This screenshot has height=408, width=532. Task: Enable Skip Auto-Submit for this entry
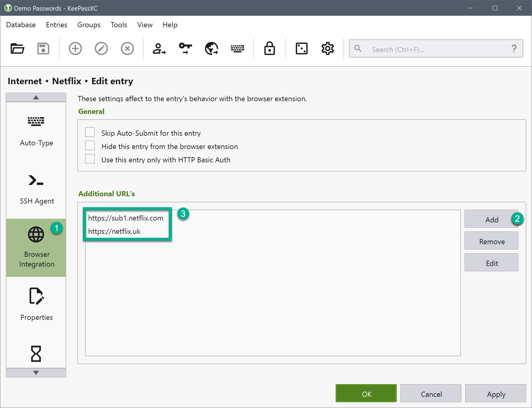(90, 132)
